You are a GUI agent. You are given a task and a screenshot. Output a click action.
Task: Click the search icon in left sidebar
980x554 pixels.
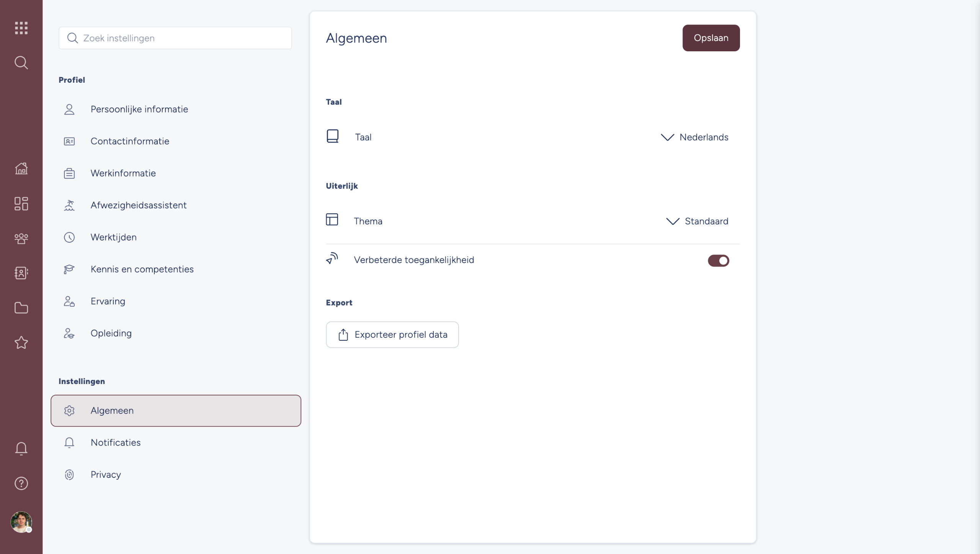[x=21, y=62]
